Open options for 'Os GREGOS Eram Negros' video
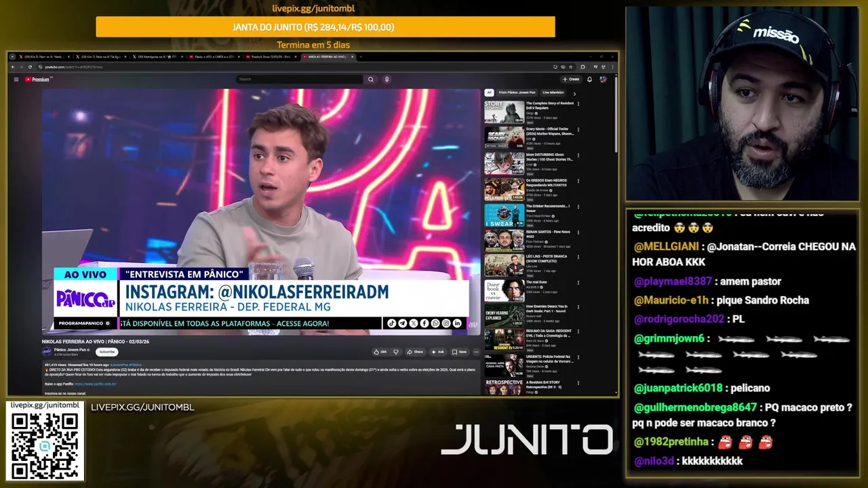This screenshot has width=868, height=488. [x=578, y=181]
